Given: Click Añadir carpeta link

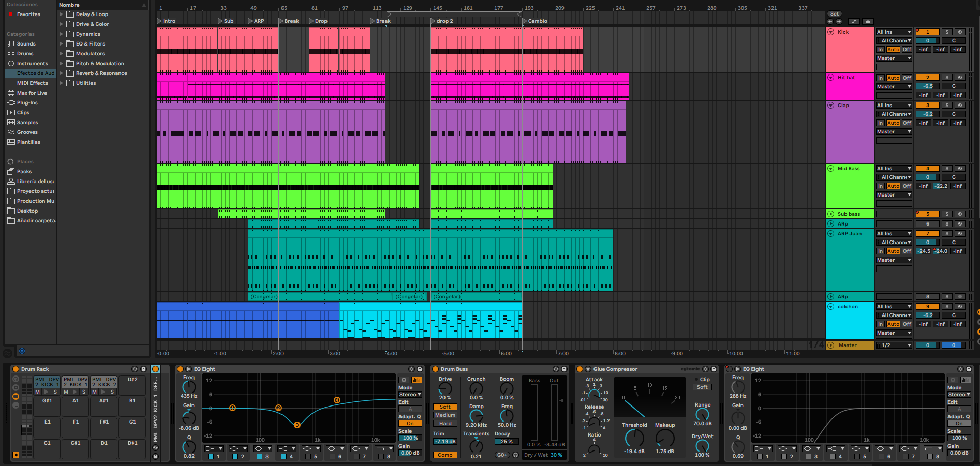Looking at the screenshot, I should (x=36, y=221).
